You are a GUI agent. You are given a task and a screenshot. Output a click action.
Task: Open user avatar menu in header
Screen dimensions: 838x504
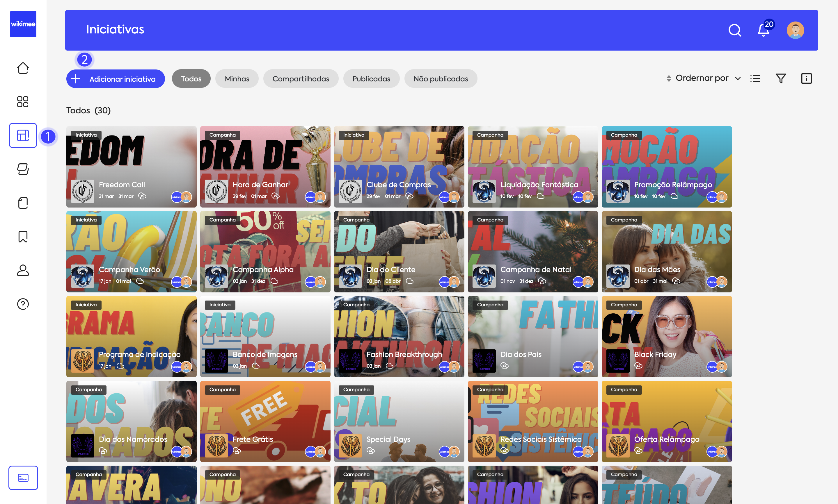[795, 30]
